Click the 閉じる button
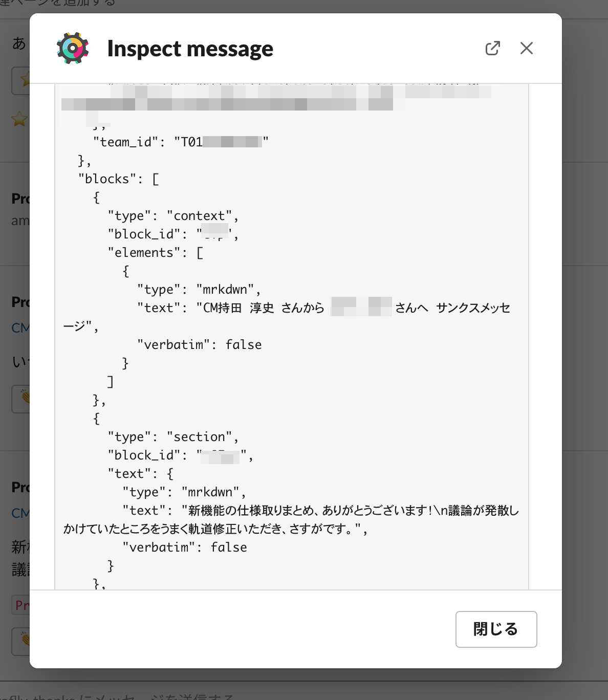 point(496,629)
